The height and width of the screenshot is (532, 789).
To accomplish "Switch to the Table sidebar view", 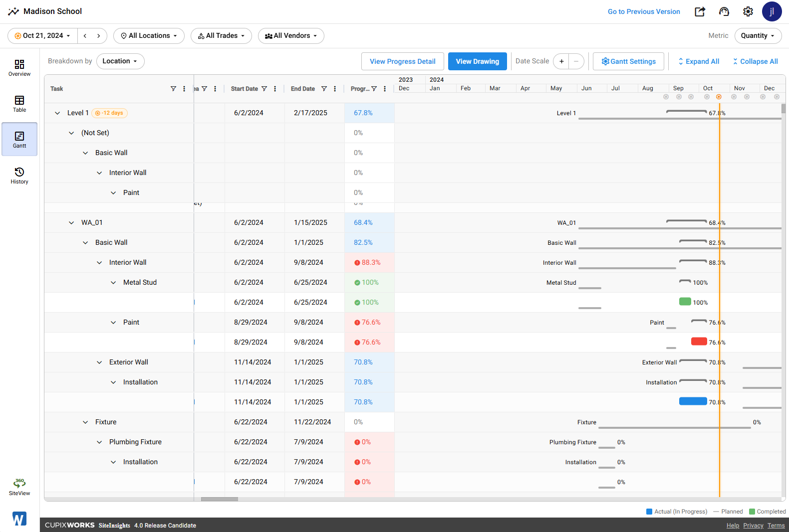I will click(x=19, y=104).
